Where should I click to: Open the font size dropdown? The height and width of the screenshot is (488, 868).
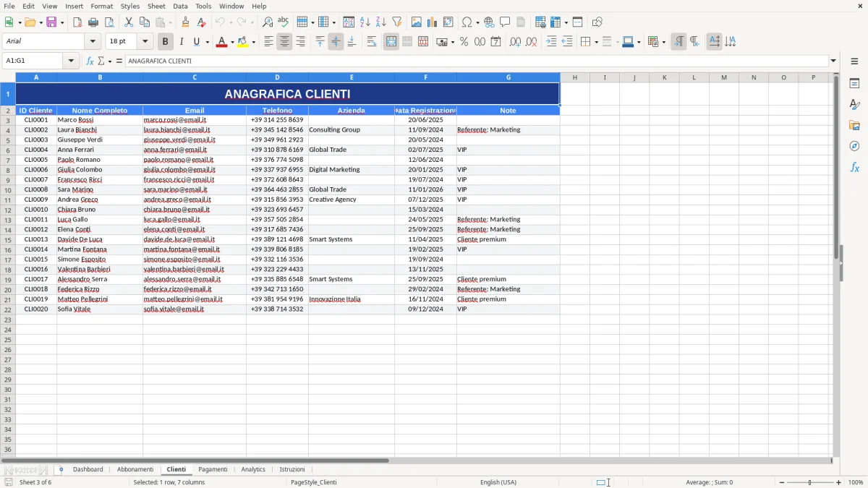coord(143,41)
